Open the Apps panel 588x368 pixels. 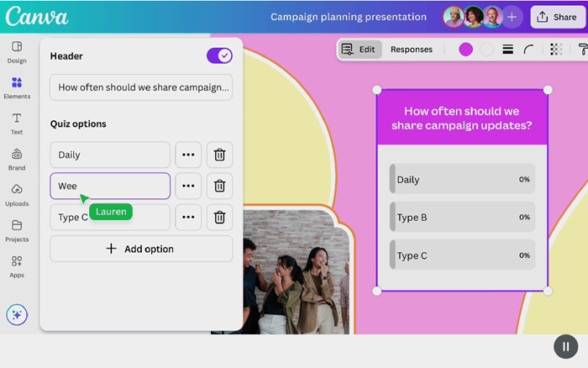point(17,265)
